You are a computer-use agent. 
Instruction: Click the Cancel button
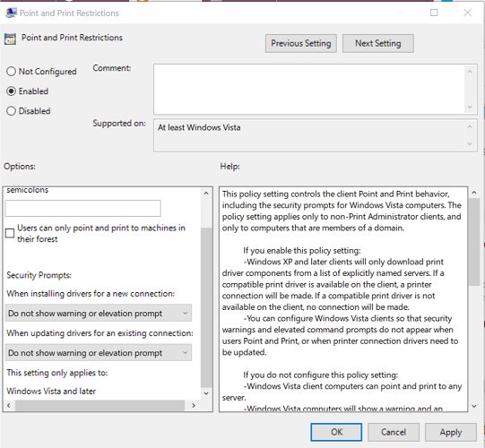[394, 432]
